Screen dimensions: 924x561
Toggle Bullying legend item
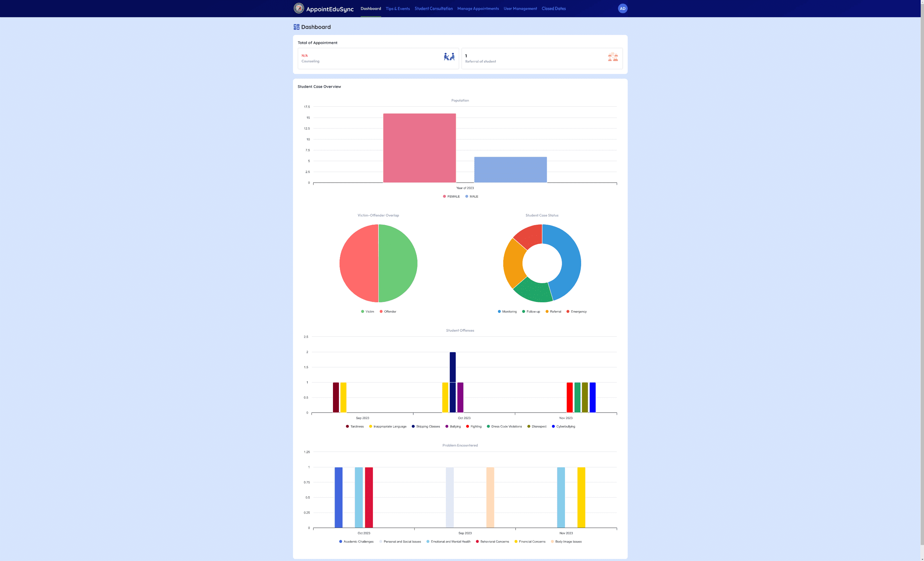453,426
